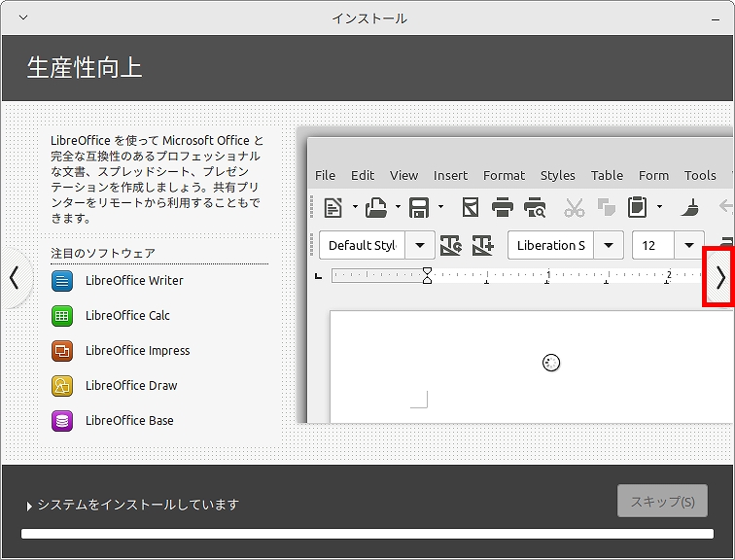Click the Copy icon in Writer toolbar

coord(606,207)
